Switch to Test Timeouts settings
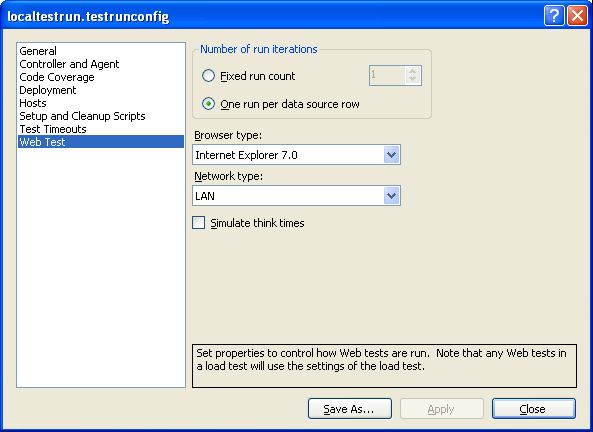Viewport: 593px width, 432px height. [x=53, y=129]
